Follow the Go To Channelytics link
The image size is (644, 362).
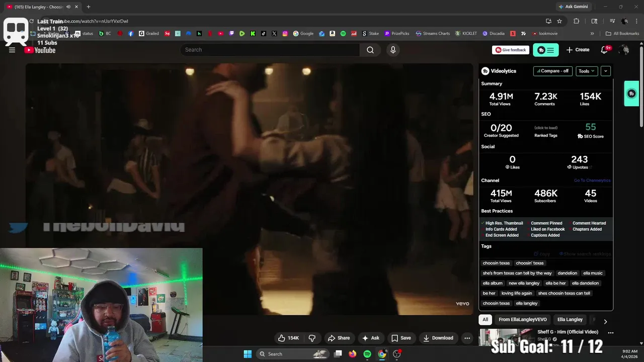tap(592, 180)
